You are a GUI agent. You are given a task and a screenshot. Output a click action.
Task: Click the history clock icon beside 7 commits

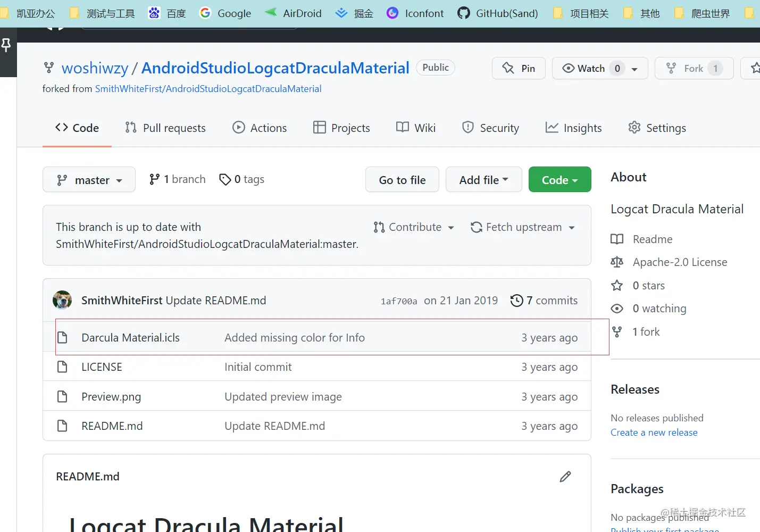516,301
